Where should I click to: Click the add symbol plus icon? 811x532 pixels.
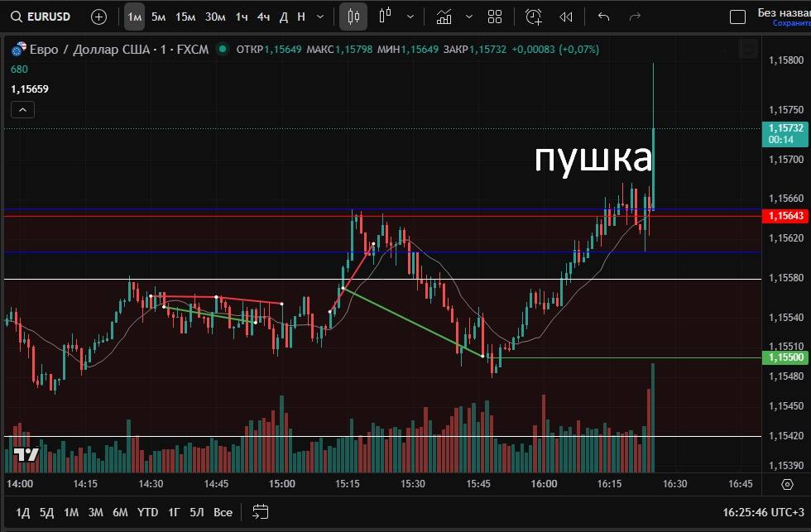98,17
